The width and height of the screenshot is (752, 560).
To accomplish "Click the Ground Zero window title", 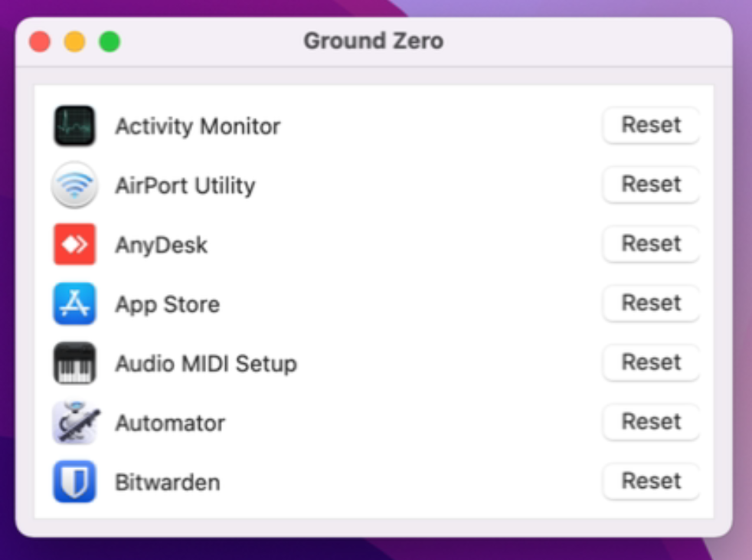I will click(374, 41).
